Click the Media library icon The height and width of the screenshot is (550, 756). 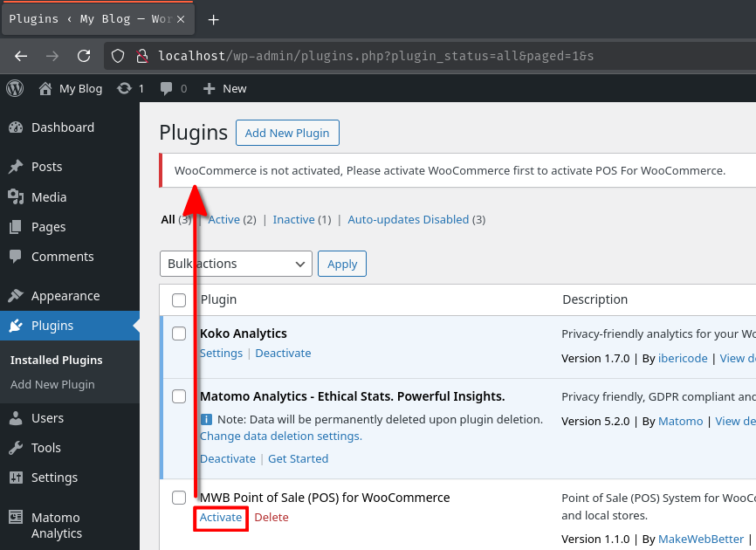(x=16, y=197)
